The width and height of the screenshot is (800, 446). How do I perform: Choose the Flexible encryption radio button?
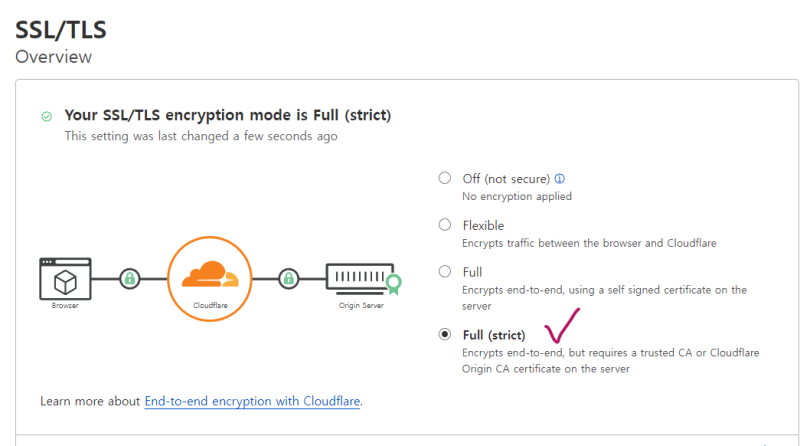445,225
